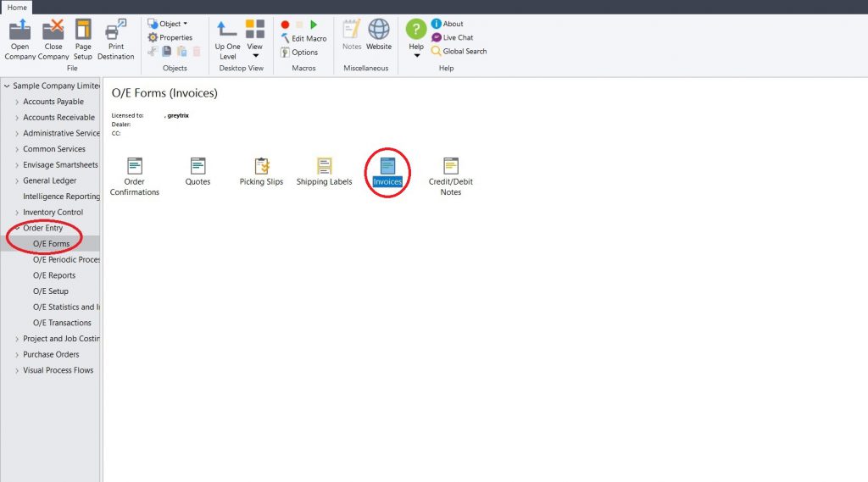
Task: Select O/E Setup in the tree
Action: 50,291
